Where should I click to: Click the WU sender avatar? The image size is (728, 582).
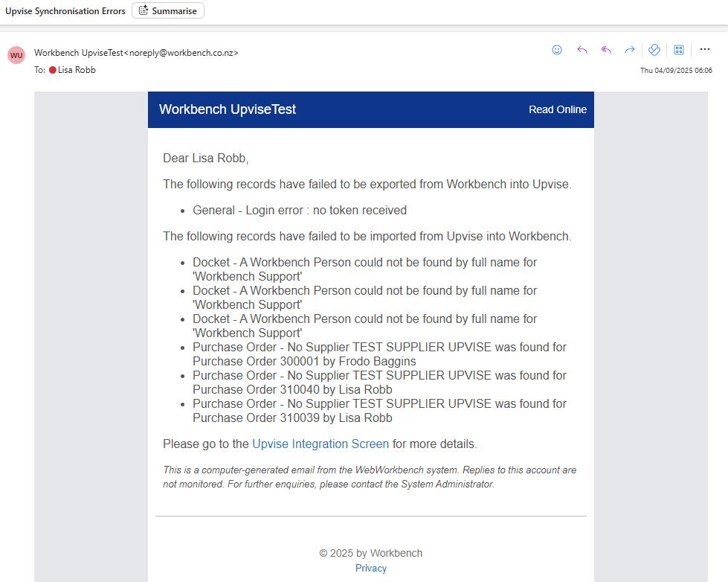[16, 55]
